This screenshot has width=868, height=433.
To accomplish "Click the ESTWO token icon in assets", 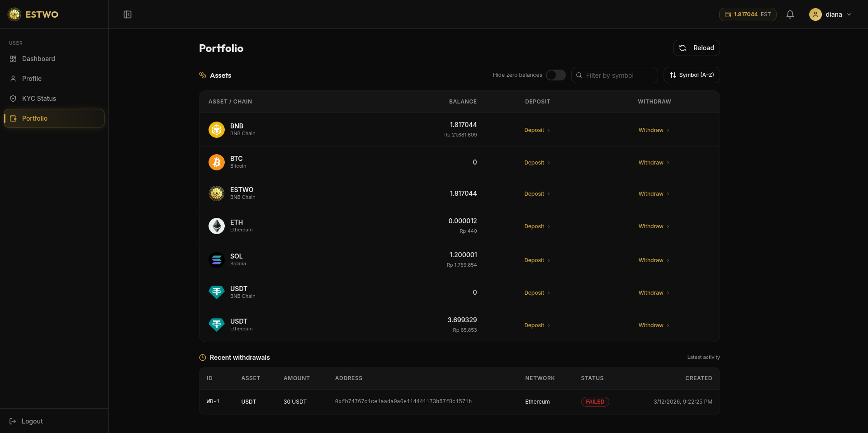I will (x=217, y=193).
